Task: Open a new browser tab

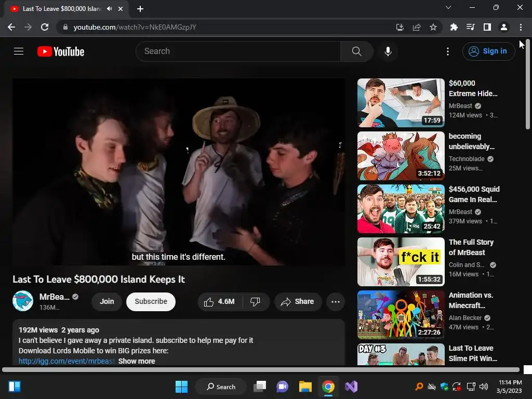Action: coord(140,9)
